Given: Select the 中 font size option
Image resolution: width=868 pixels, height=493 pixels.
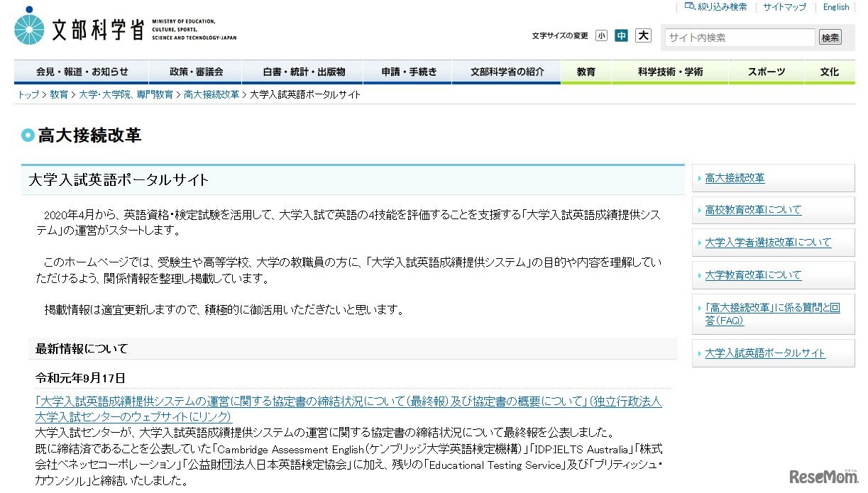Looking at the screenshot, I should click(621, 35).
